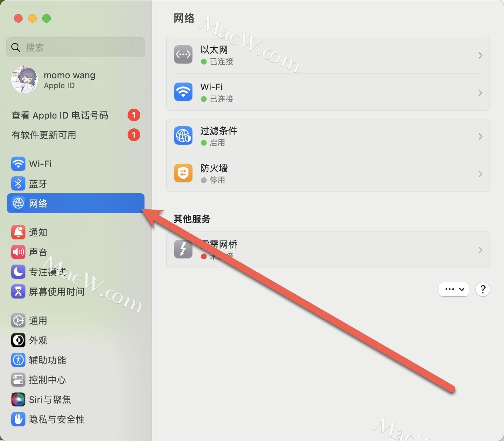Open the 隐私与安全性 hand icon
504x441 pixels.
[x=18, y=419]
